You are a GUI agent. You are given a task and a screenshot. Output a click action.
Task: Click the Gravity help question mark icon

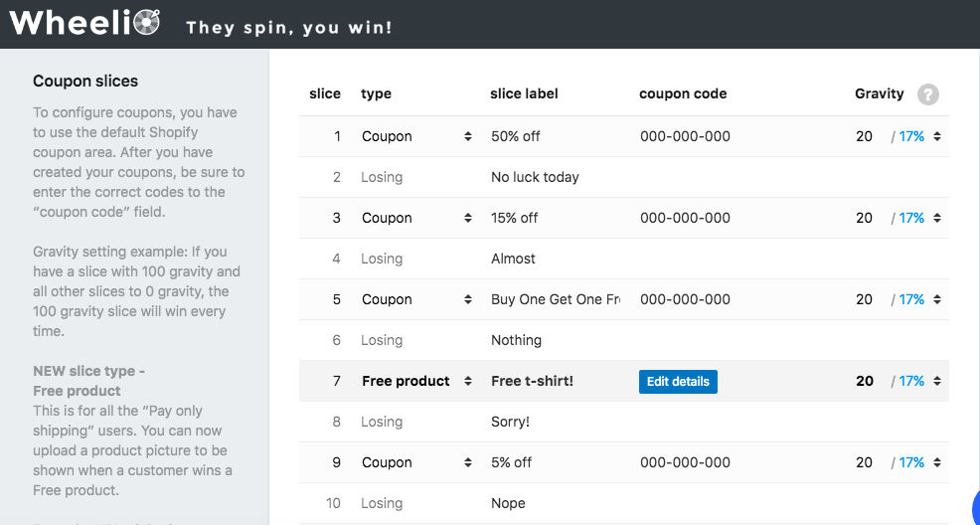(928, 94)
